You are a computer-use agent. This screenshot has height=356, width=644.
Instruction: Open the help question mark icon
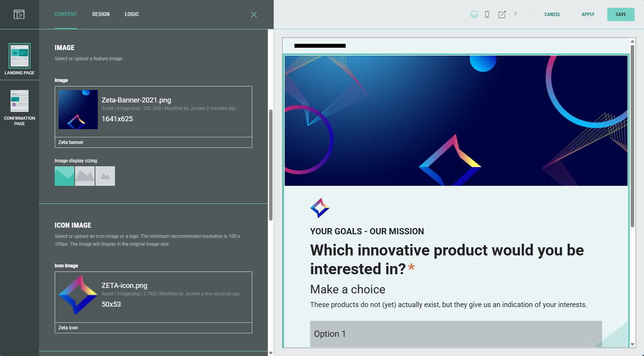pyautogui.click(x=515, y=14)
